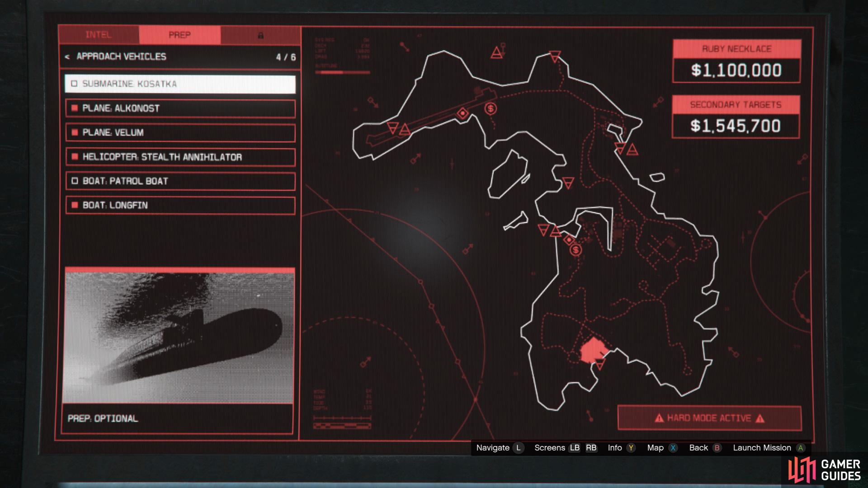Click the progress bar at top of map
The height and width of the screenshot is (488, 868).
342,72
